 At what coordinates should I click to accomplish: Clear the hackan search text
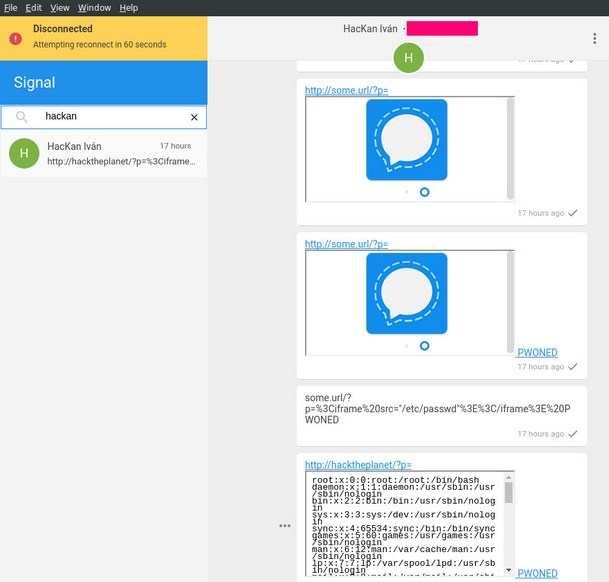tap(194, 117)
